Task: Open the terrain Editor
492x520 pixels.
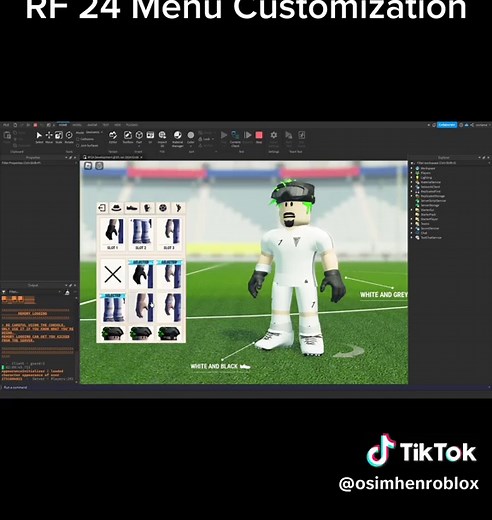Action: (x=113, y=137)
